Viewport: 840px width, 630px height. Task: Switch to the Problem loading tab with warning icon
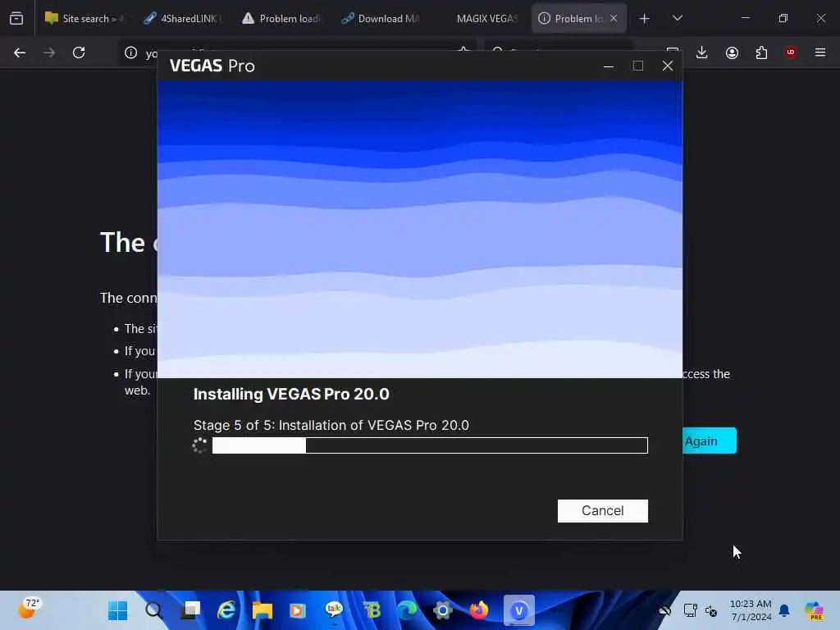282,18
